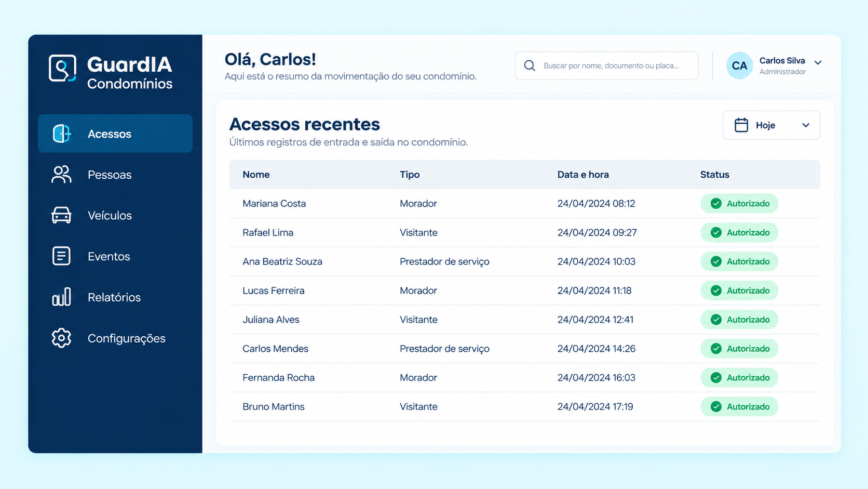Click the GuardIA Condomínios brand text
Screen dimensions: 868x489
[x=129, y=73]
